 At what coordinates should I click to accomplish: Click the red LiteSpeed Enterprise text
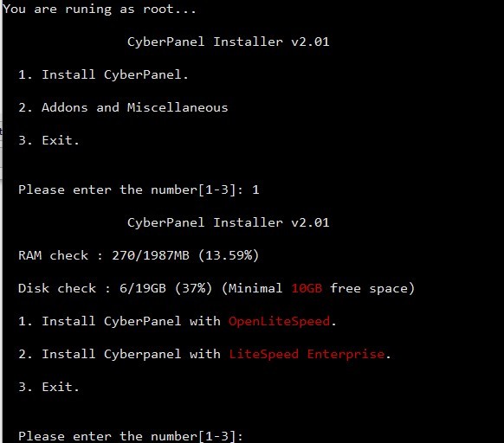pyautogui.click(x=307, y=355)
